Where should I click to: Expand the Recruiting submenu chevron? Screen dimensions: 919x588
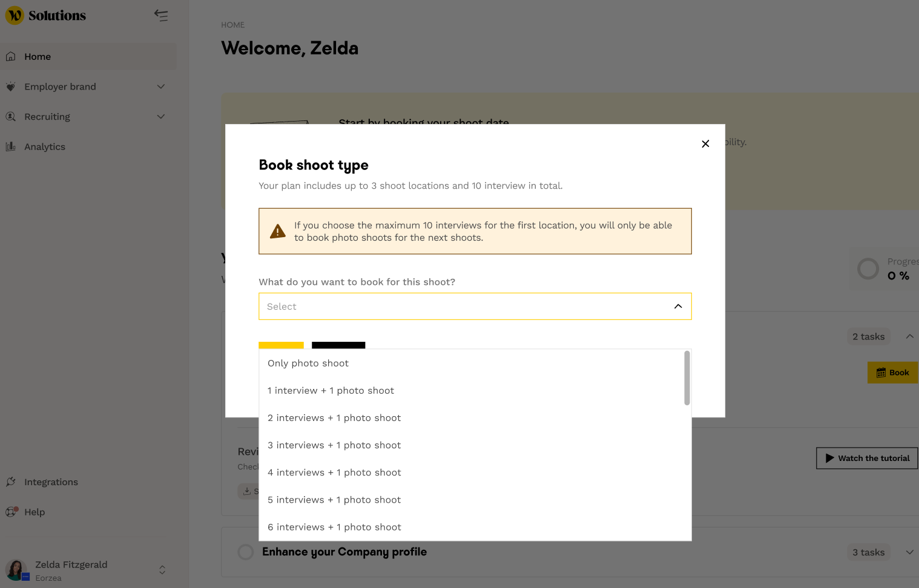click(161, 116)
